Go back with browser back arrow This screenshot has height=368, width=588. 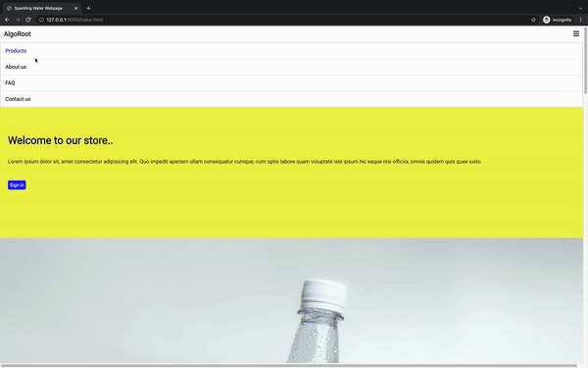pyautogui.click(x=7, y=20)
